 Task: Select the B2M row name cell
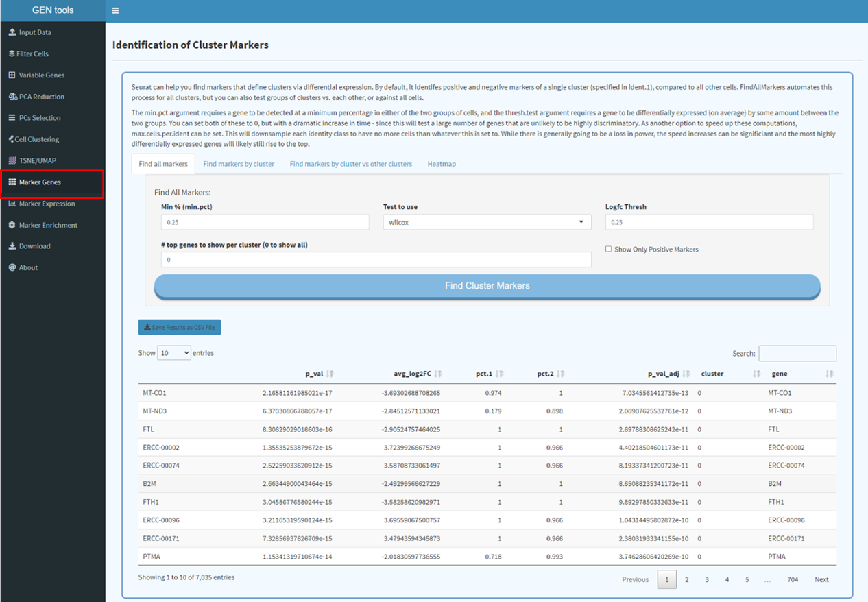pyautogui.click(x=150, y=484)
